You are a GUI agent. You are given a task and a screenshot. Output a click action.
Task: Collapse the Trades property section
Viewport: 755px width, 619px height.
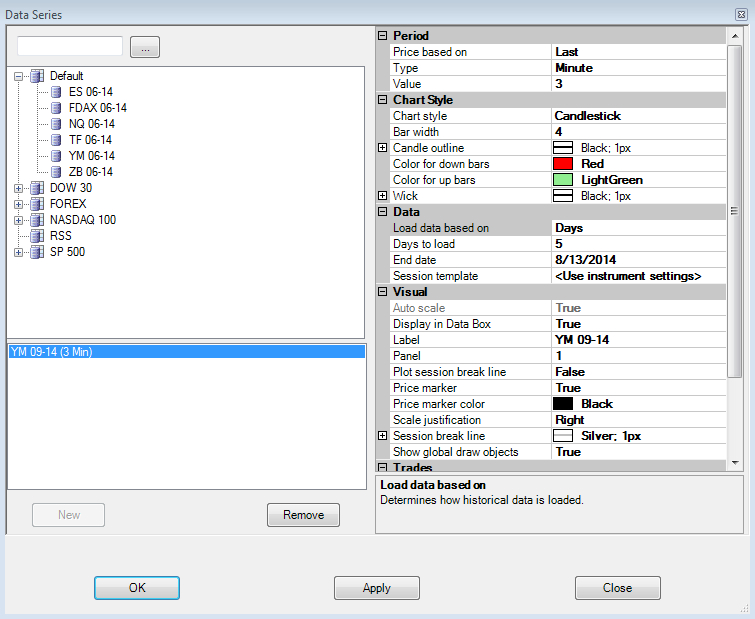pos(382,467)
